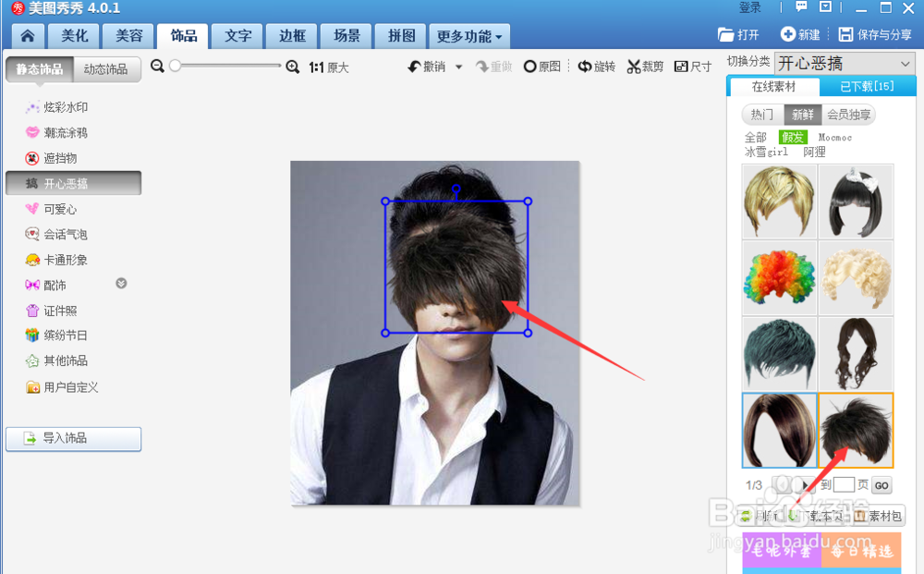Click the 假发 category tag
The image size is (924, 574).
coord(793,138)
